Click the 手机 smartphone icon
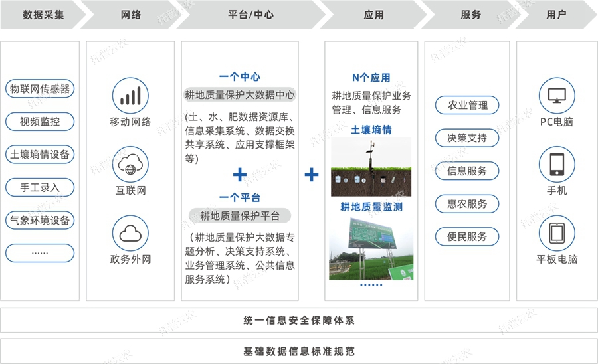The height and width of the screenshot is (364, 598). pyautogui.click(x=556, y=165)
